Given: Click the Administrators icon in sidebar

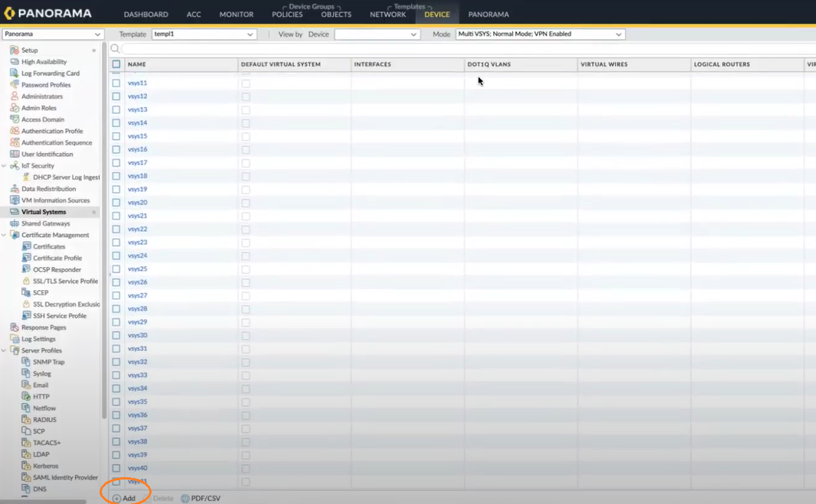Looking at the screenshot, I should 15,96.
